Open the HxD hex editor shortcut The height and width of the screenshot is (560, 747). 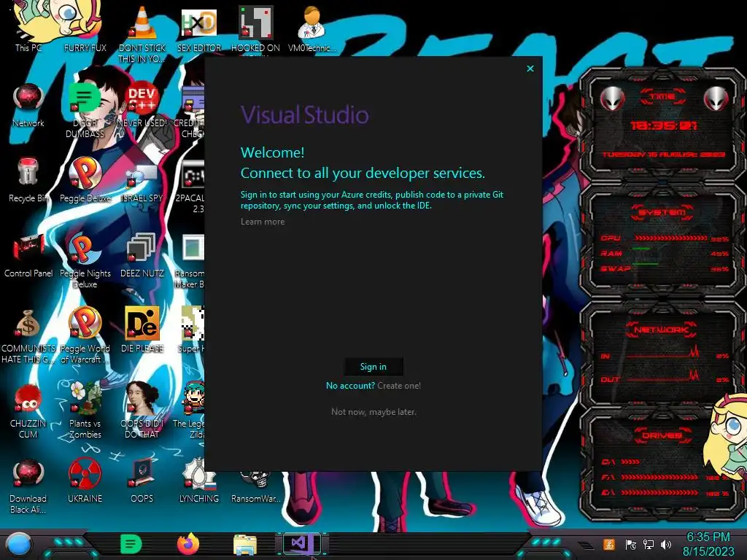coord(199,29)
